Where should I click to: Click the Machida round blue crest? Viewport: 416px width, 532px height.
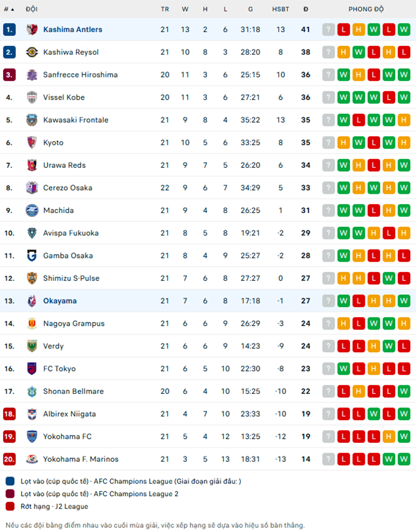tap(32, 211)
